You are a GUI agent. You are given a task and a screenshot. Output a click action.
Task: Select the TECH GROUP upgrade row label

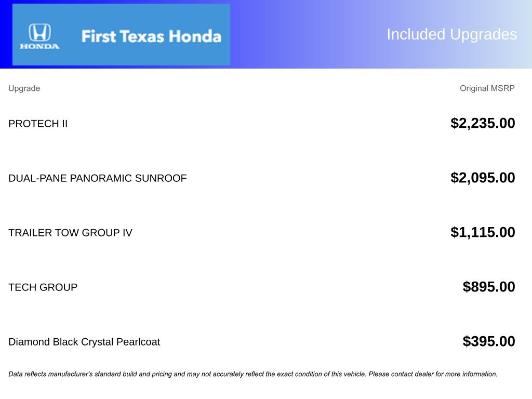[x=43, y=287]
